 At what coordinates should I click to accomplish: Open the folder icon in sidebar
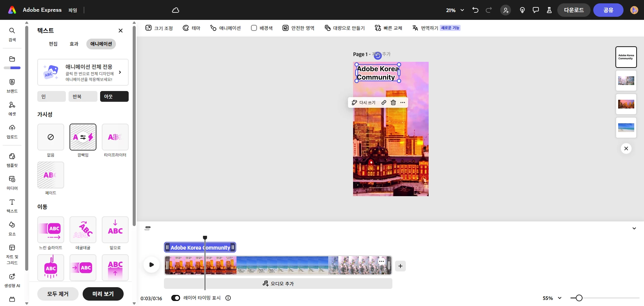click(x=12, y=59)
